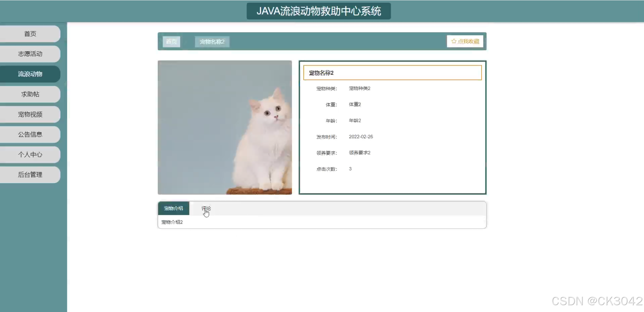Screen dimensions: 644x312
Task: View 公告信息 announcements
Action: pyautogui.click(x=30, y=134)
